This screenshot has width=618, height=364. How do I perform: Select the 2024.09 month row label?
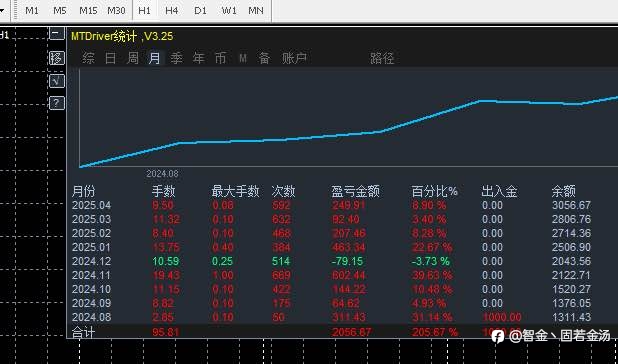(91, 303)
